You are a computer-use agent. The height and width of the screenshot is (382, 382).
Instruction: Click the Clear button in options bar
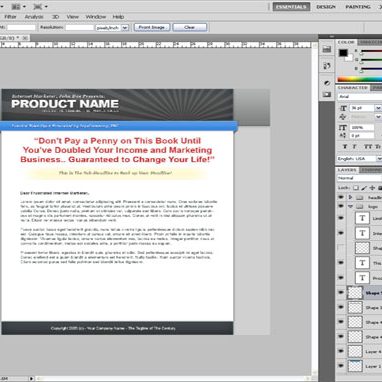pyautogui.click(x=189, y=27)
